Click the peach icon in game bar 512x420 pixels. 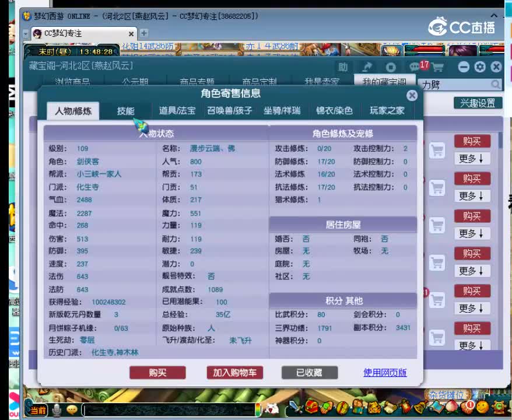[451, 407]
